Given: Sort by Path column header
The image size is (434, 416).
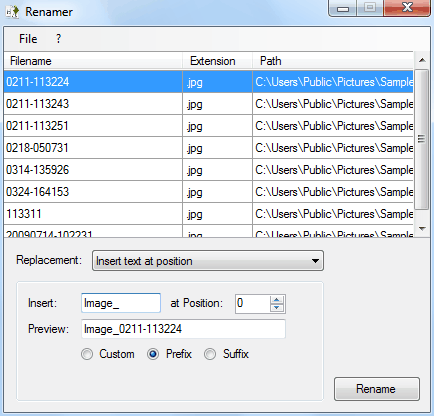Looking at the screenshot, I should (333, 61).
